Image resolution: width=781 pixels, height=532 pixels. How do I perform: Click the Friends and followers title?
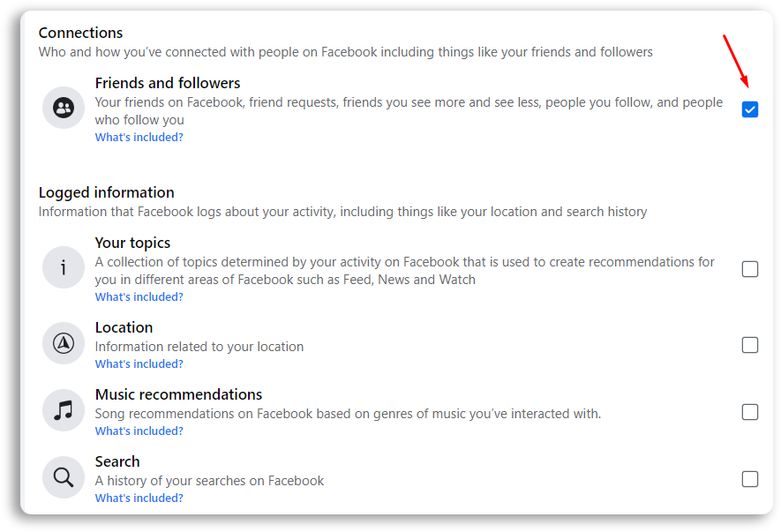(x=168, y=83)
